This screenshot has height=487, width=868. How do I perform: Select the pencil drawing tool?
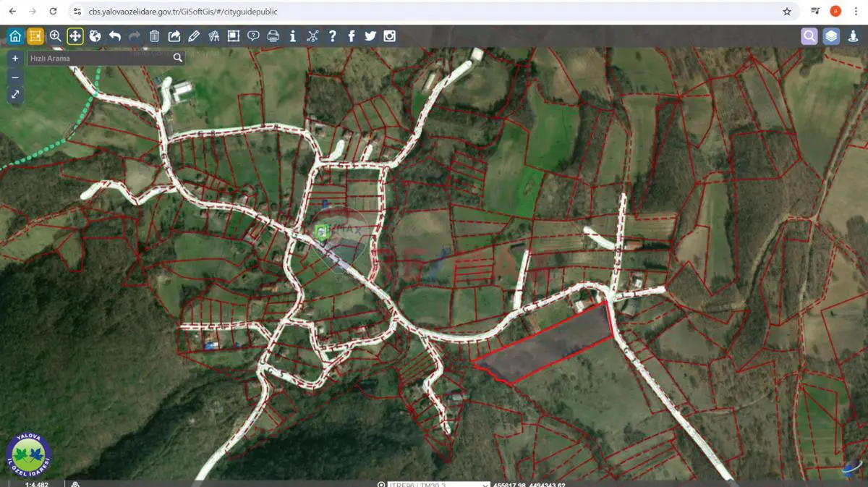194,36
